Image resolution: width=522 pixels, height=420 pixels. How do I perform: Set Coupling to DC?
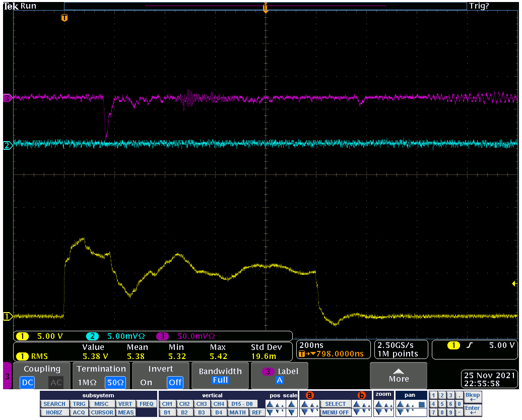tap(27, 383)
